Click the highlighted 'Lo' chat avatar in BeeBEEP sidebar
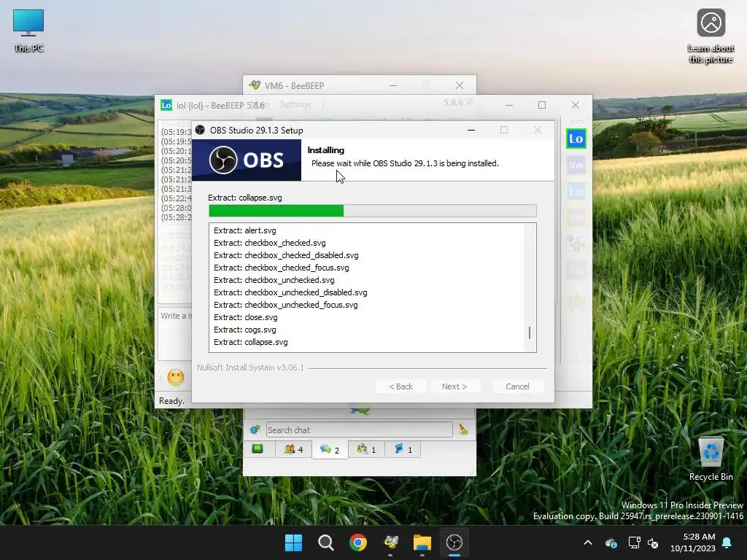The image size is (747, 560). (x=576, y=139)
